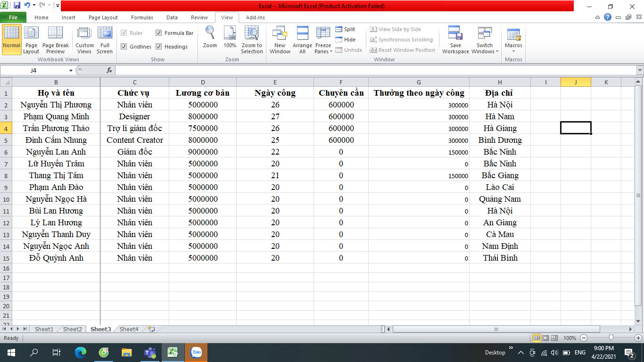
Task: Expand the formula bar
Action: coord(640,70)
